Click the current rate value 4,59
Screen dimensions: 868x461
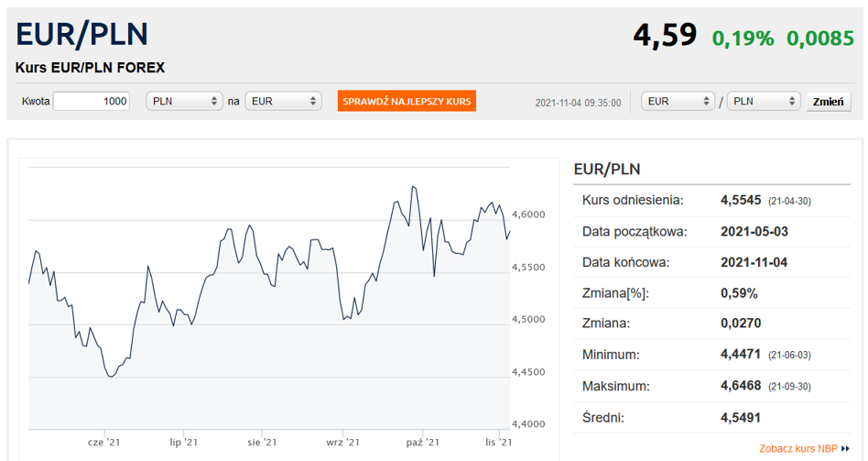point(665,36)
